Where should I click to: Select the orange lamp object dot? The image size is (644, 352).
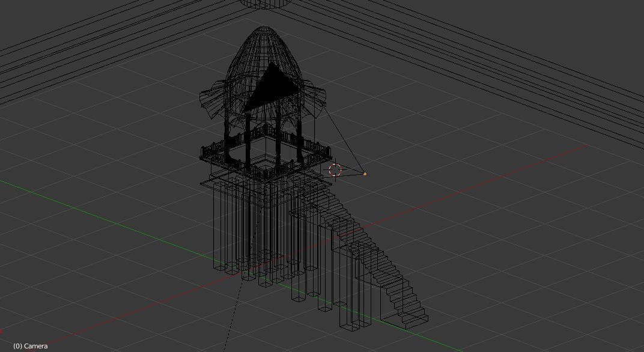click(x=365, y=174)
